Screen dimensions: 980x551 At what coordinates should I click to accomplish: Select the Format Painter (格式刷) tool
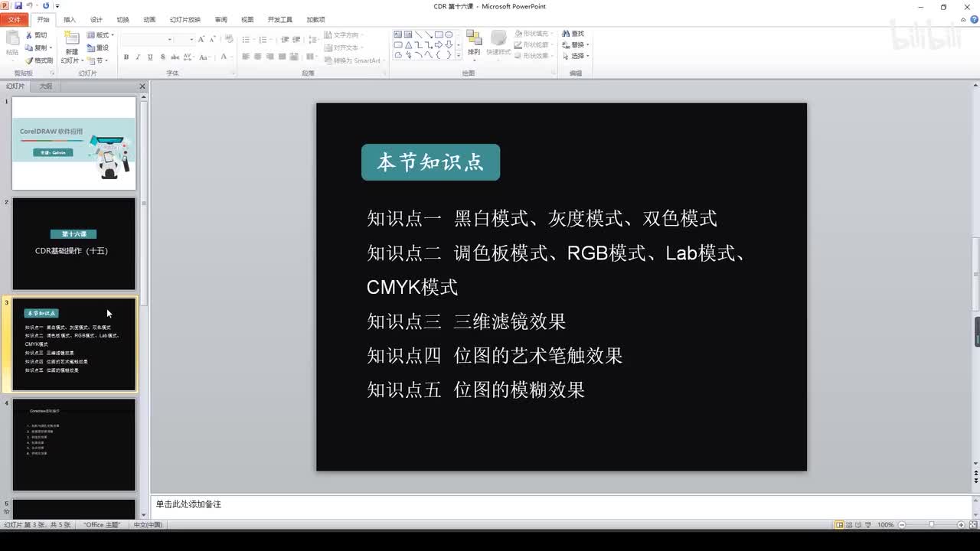click(39, 60)
